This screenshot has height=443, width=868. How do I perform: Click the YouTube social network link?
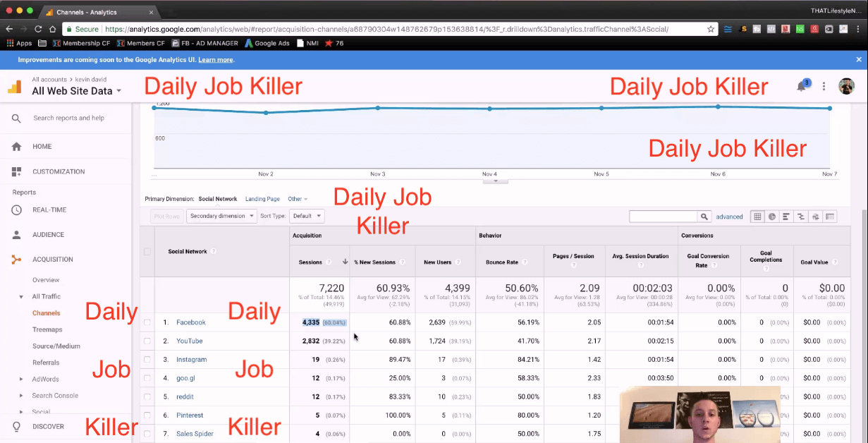coord(190,341)
